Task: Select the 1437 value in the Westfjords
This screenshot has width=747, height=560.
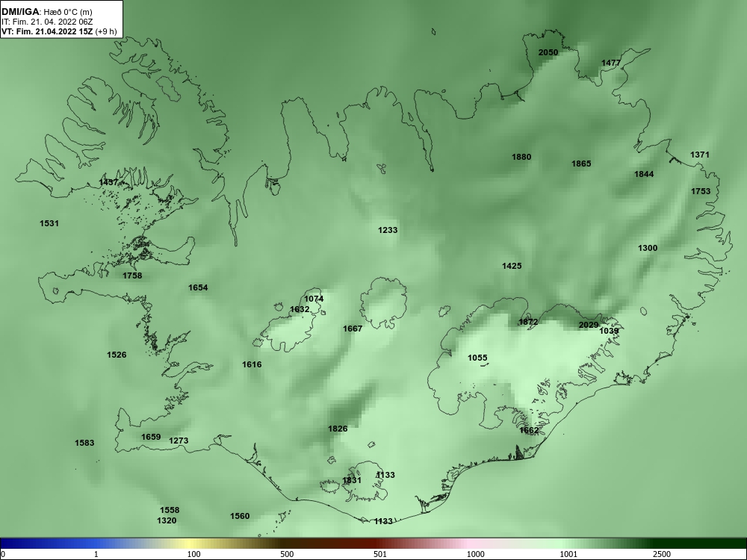Action: (108, 182)
